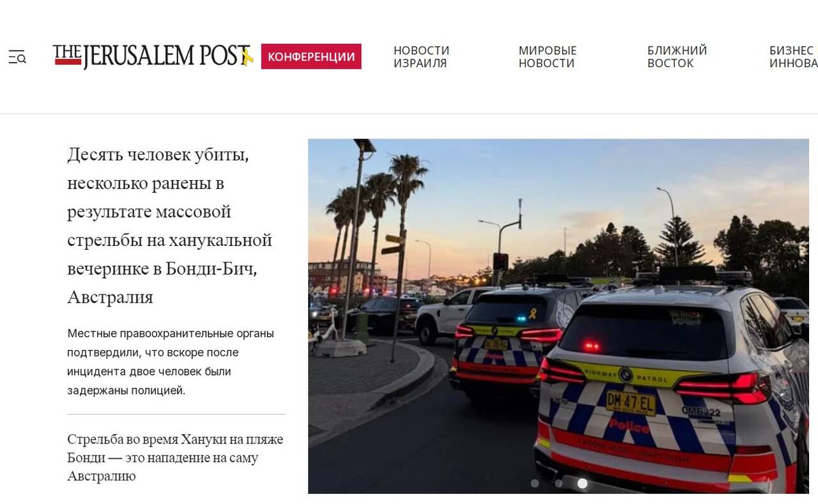Click the yellow ribbon icon by logo
The width and height of the screenshot is (818, 504).
(247, 56)
